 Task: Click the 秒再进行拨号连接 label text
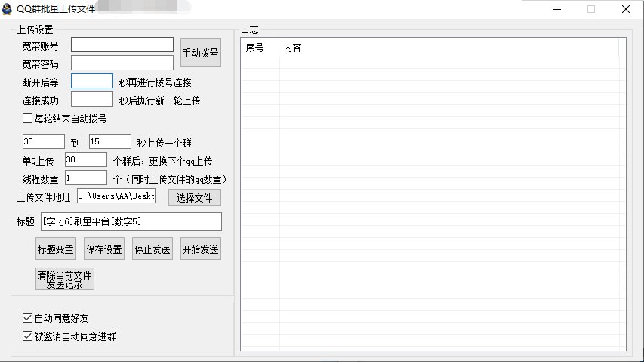(x=156, y=82)
